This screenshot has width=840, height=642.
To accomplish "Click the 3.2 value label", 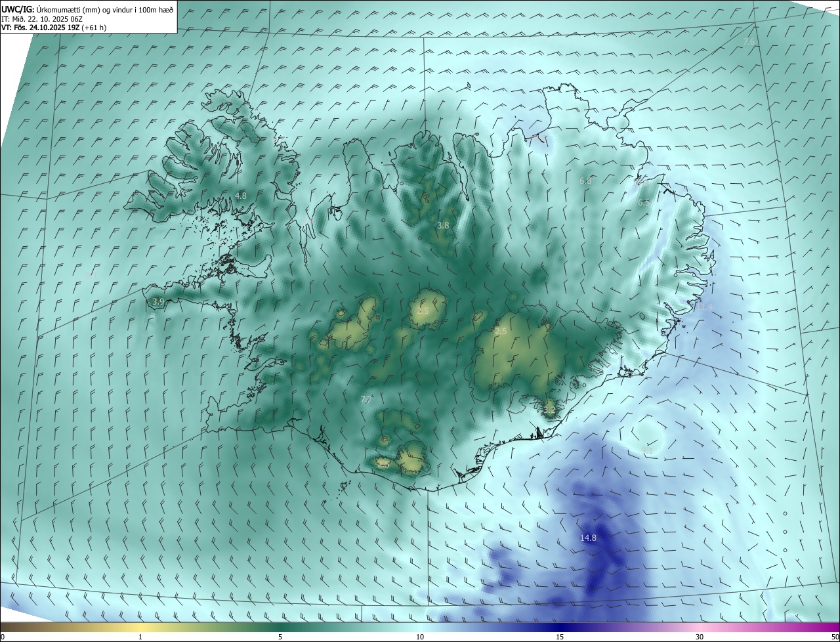I will [x=549, y=410].
